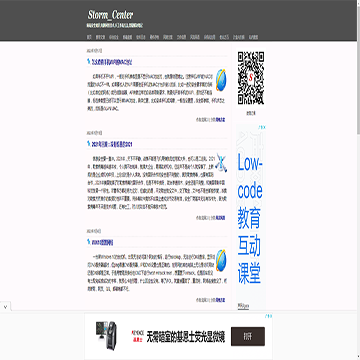This screenshot has height=360, width=360.
Task: Click the Internet Explorer icon in the third post
Action: (x=220, y=260)
